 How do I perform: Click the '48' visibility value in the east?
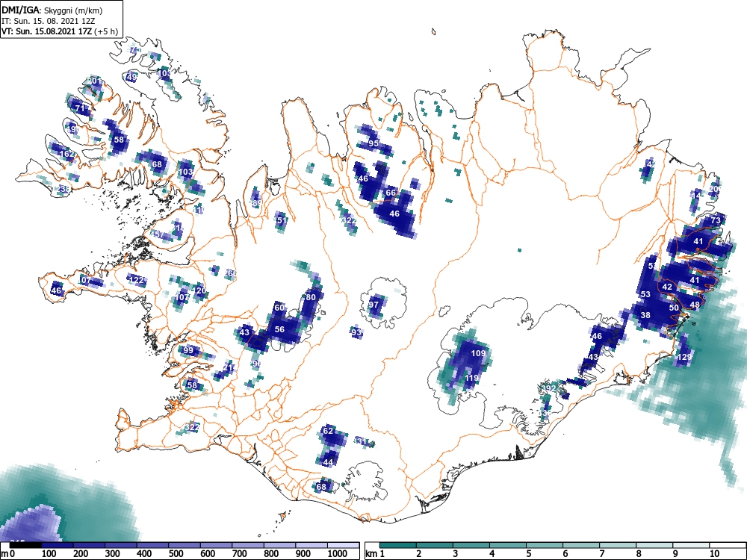click(695, 305)
